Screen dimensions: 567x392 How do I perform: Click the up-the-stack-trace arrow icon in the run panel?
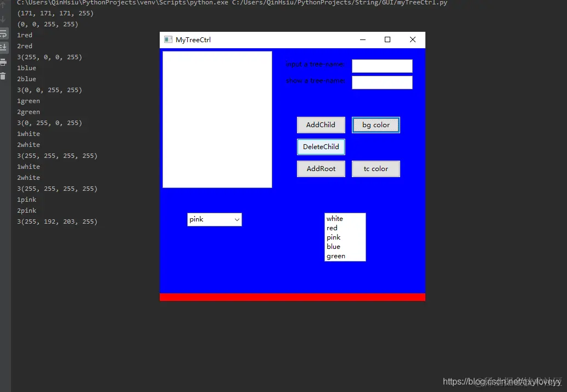(x=3, y=5)
